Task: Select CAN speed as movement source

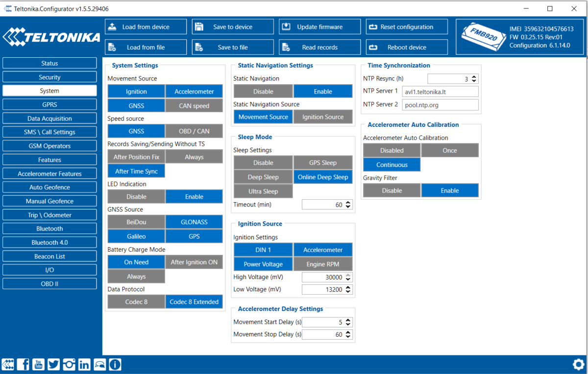Action: (194, 106)
